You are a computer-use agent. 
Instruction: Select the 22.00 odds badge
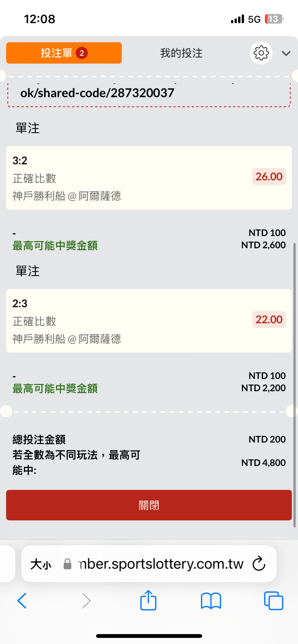point(269,320)
